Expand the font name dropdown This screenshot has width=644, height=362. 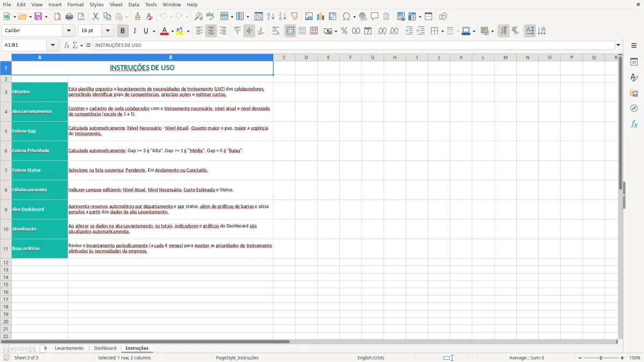coord(68,31)
